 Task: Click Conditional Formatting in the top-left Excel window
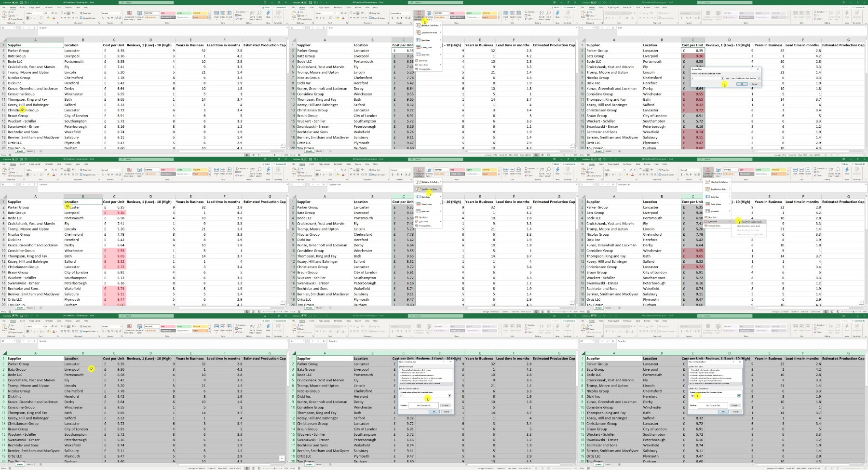click(129, 15)
